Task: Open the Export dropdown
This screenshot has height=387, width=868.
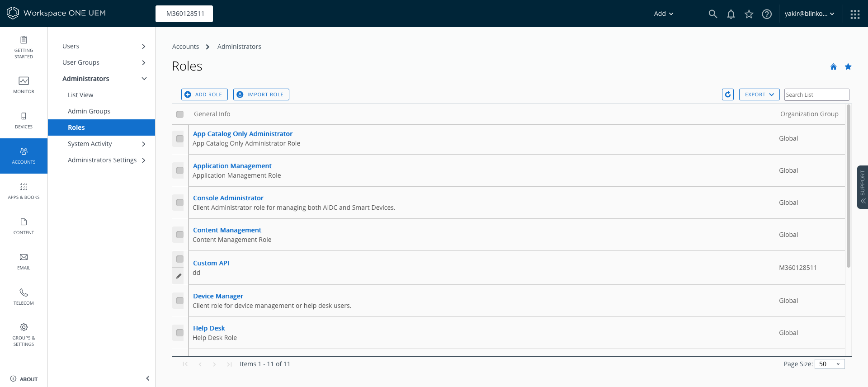Action: [759, 94]
